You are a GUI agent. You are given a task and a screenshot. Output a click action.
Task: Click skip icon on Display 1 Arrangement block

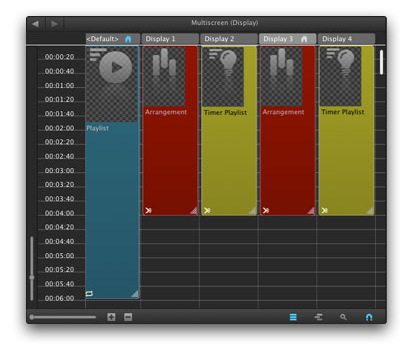148,210
